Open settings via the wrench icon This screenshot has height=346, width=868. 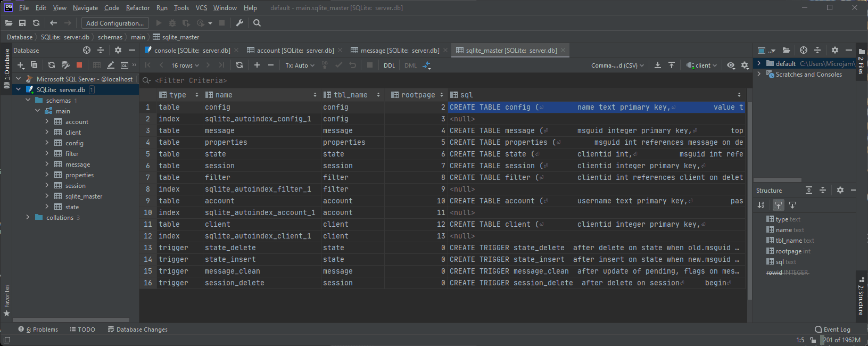tap(239, 23)
